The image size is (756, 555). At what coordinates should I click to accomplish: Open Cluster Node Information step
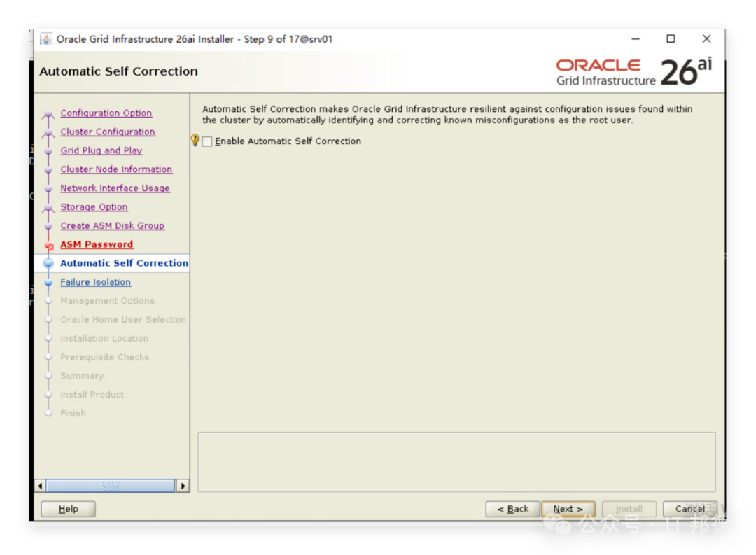tap(116, 169)
